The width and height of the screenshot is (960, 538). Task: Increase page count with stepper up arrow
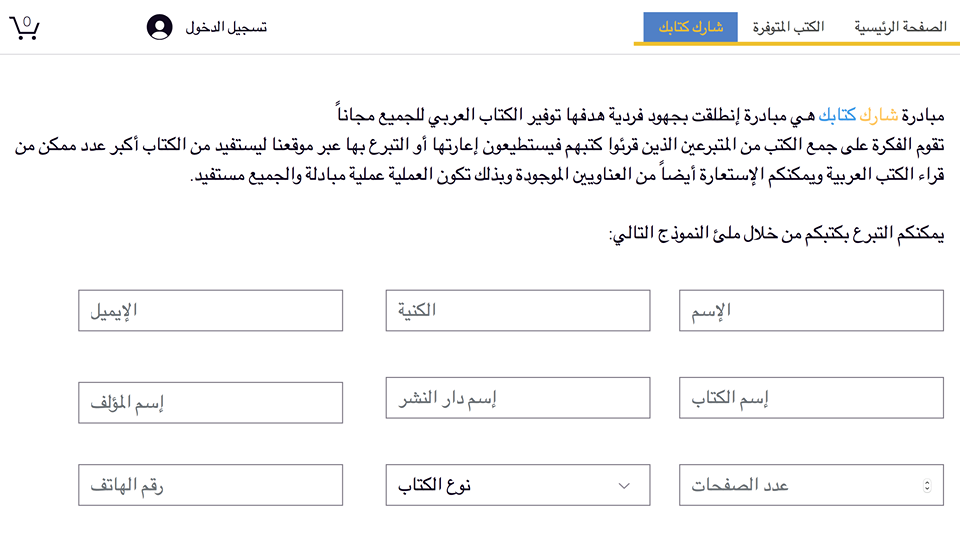927,482
